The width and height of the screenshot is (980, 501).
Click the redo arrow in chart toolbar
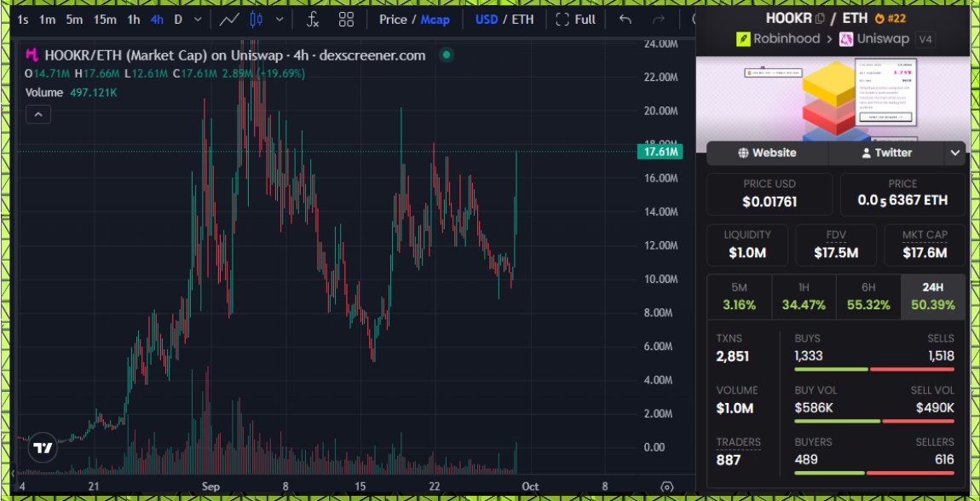click(x=658, y=20)
